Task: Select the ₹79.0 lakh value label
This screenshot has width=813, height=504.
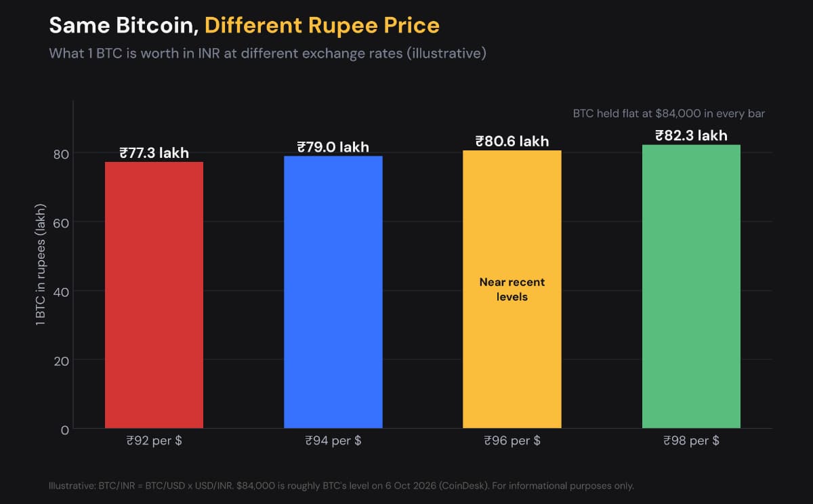Action: 333,147
